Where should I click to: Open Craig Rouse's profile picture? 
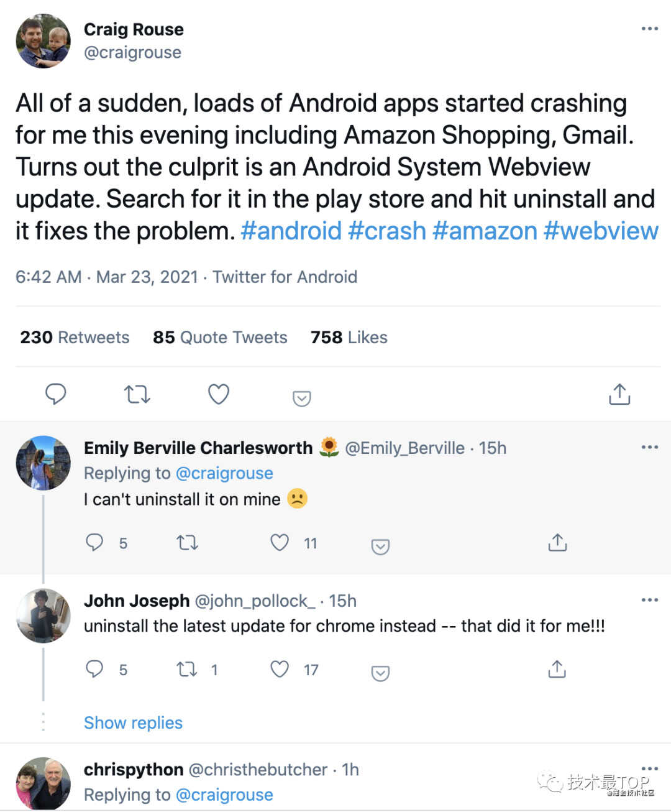click(43, 41)
